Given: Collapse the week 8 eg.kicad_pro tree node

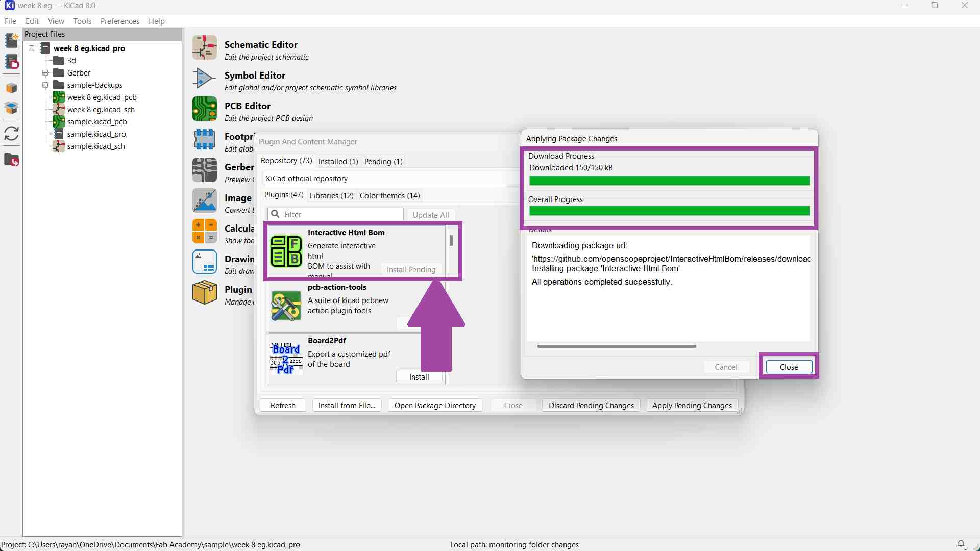Looking at the screenshot, I should click(x=32, y=48).
